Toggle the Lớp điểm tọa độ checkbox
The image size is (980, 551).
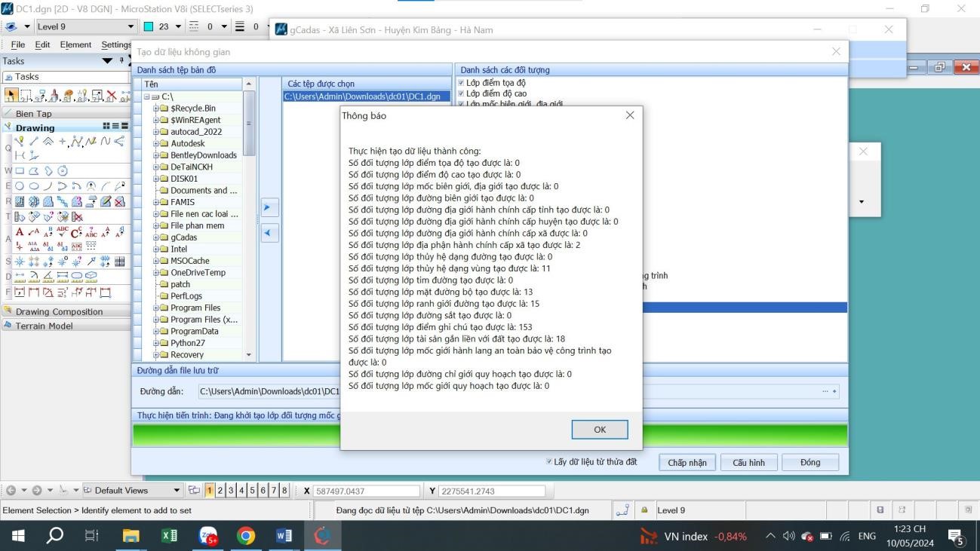461,82
